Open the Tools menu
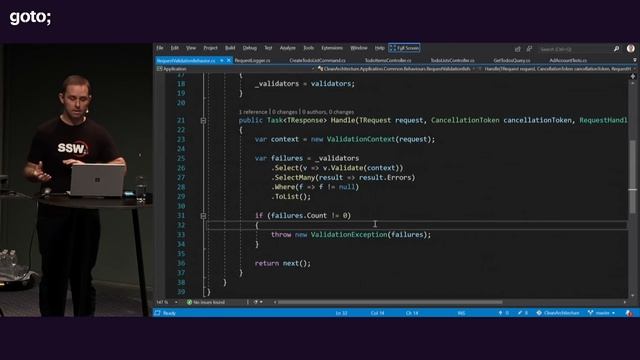This screenshot has height=360, width=640. pyautogui.click(x=309, y=48)
